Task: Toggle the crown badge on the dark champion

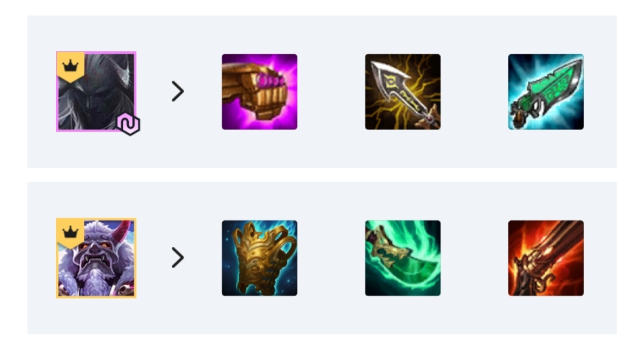Action: click(70, 66)
